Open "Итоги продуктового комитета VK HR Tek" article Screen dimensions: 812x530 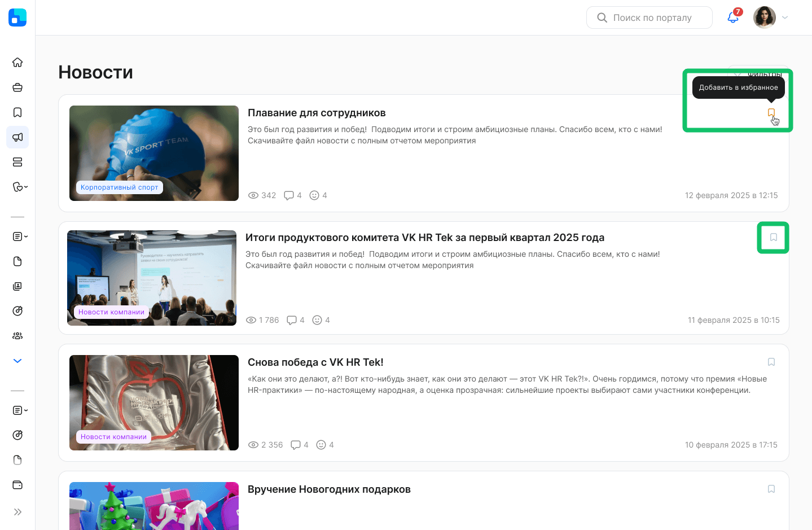[425, 238]
